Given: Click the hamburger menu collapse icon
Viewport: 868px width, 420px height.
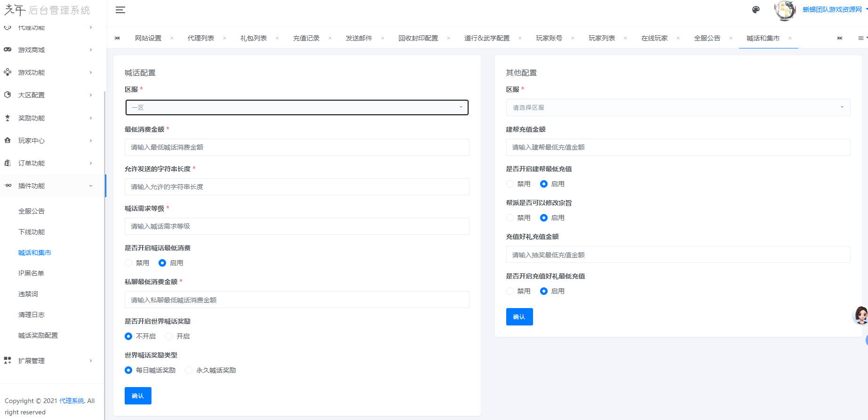Looking at the screenshot, I should pyautogui.click(x=120, y=10).
